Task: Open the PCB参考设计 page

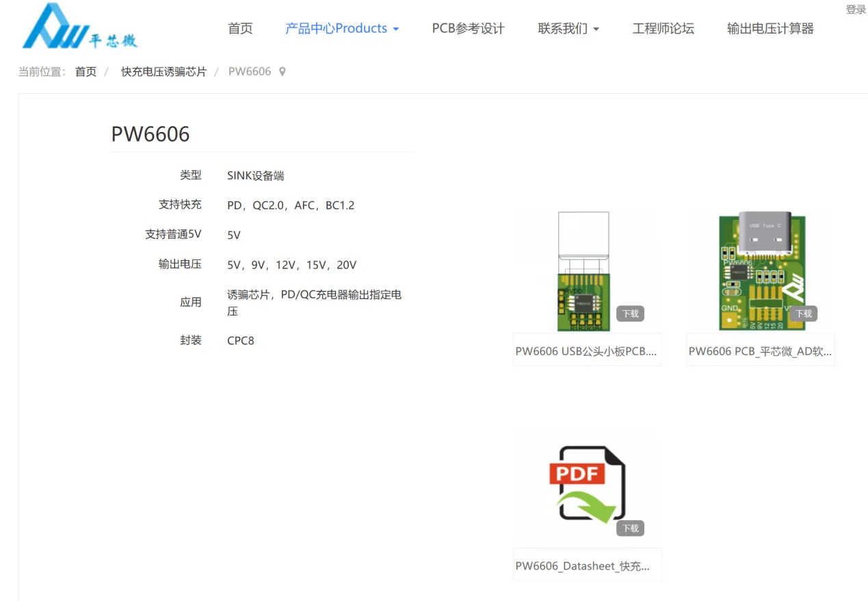Action: pyautogui.click(x=467, y=29)
